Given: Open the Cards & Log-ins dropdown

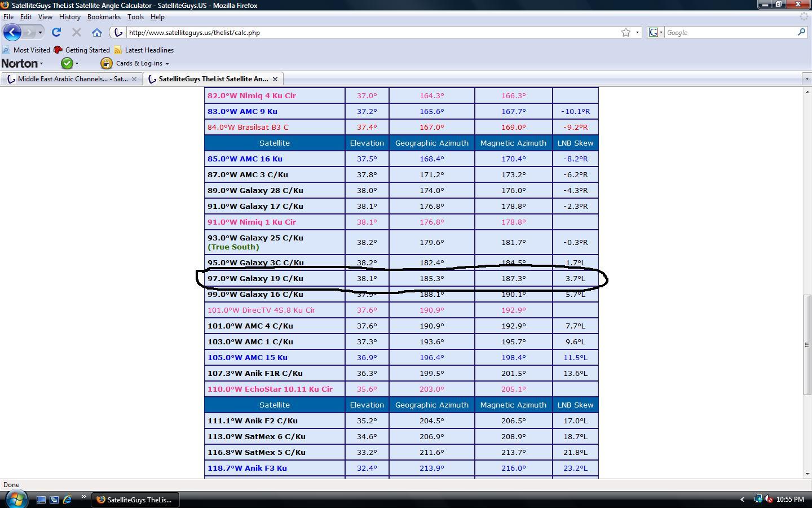Looking at the screenshot, I should (142, 63).
